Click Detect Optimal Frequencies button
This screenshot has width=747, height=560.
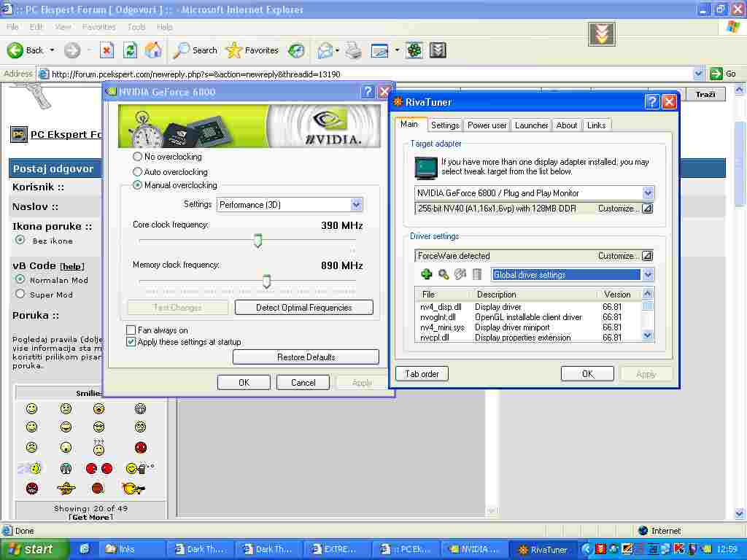point(303,308)
